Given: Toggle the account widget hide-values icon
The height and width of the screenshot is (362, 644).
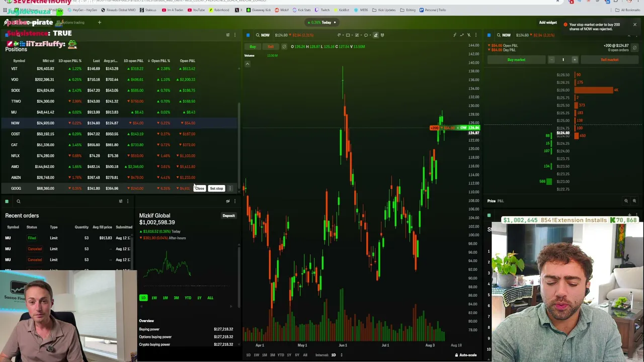Looking at the screenshot, I should point(228,202).
